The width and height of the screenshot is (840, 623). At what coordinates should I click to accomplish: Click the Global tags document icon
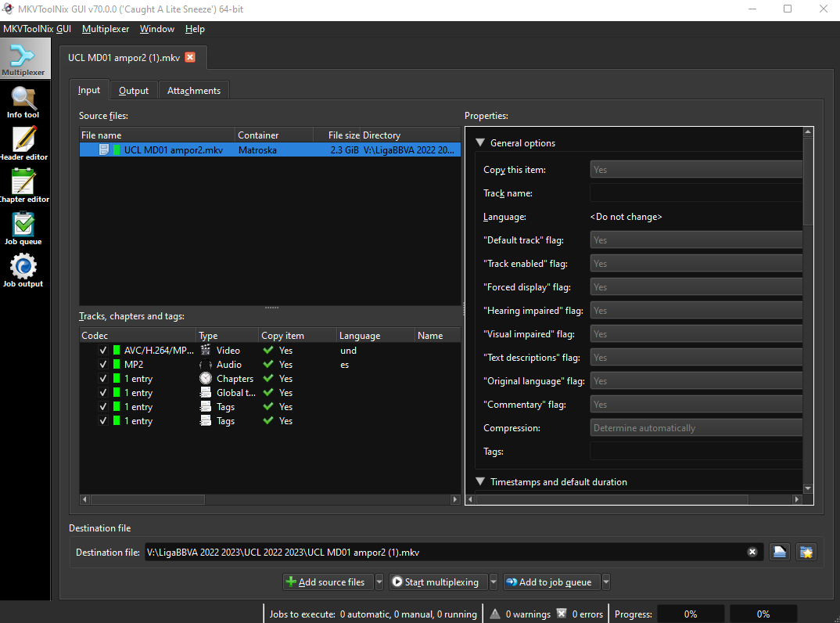click(x=206, y=392)
